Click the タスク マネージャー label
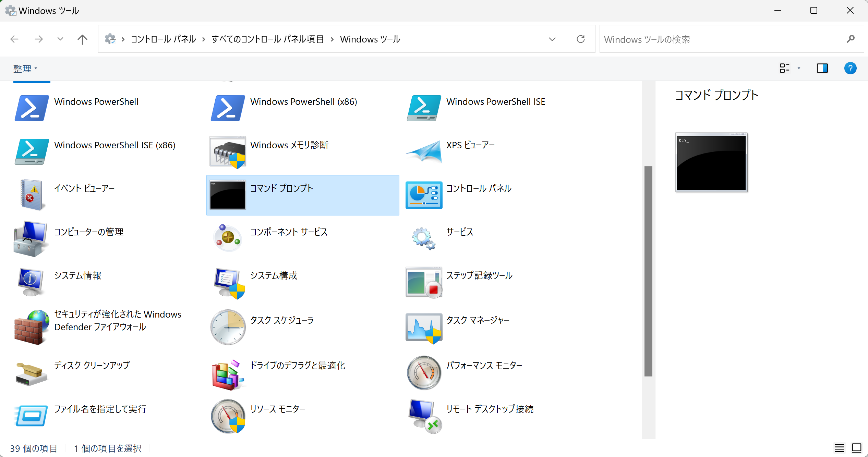 (x=478, y=320)
